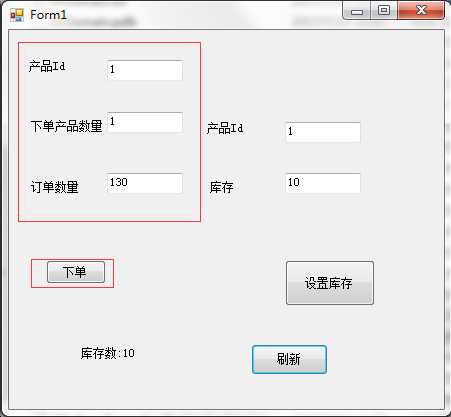
Task: Click the 下单产品数量 label
Action: click(66, 126)
